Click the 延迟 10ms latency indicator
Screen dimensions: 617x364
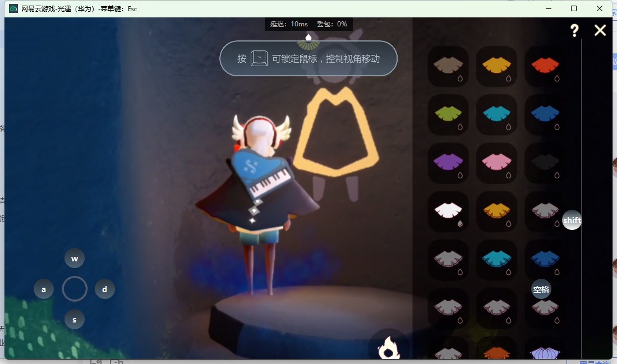[289, 24]
